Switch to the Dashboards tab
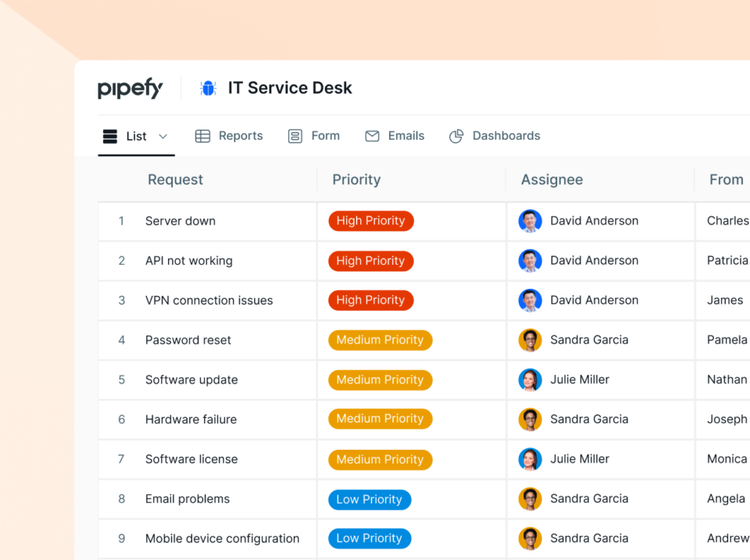The height and width of the screenshot is (560, 750). 495,135
